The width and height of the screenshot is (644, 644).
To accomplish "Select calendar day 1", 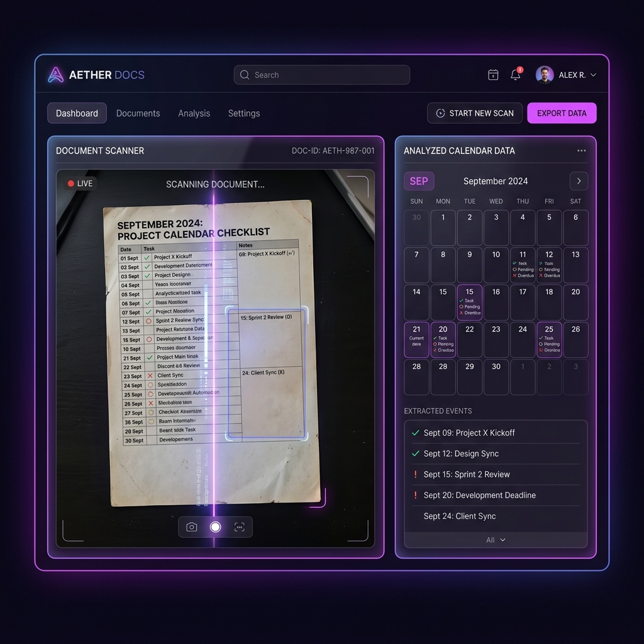I will tap(443, 228).
